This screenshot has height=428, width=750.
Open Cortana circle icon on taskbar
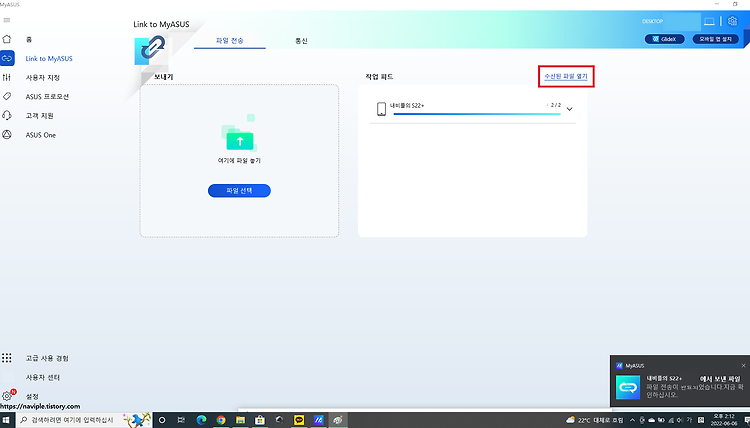[x=162, y=420]
